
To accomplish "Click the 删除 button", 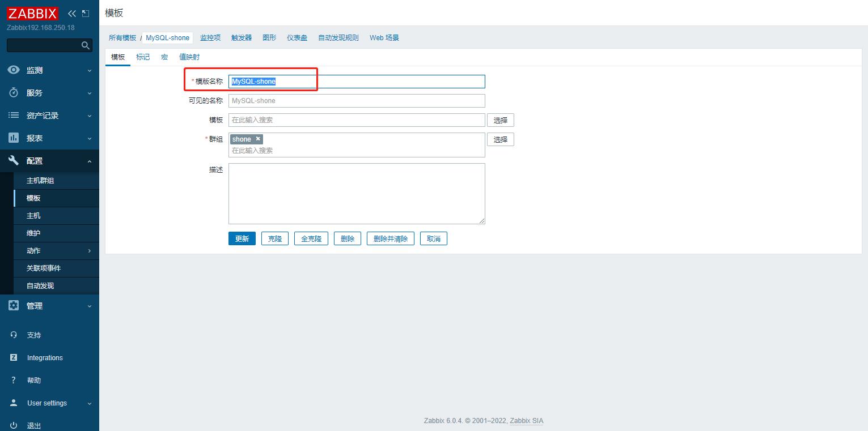I will (x=348, y=238).
